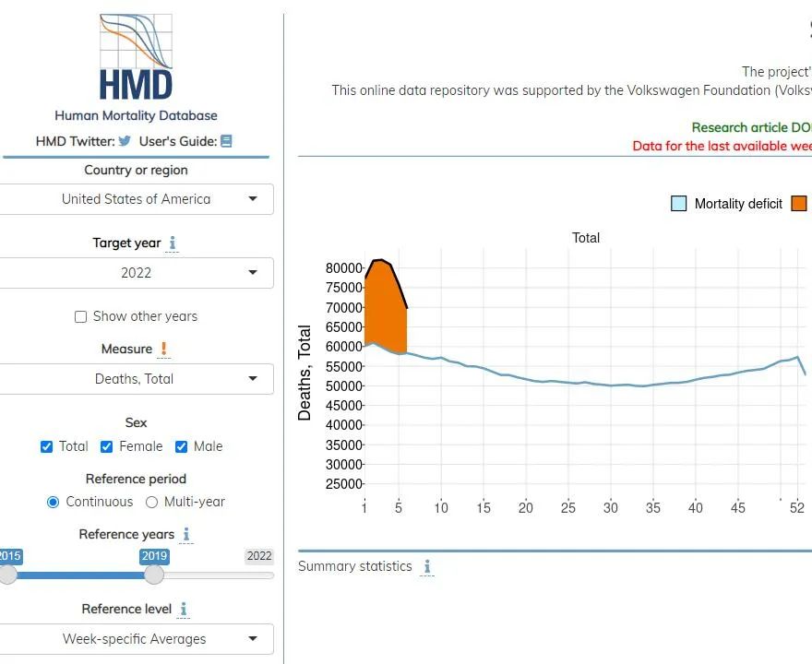This screenshot has height=664, width=812.
Task: Select the Multi-year reference period
Action: click(x=152, y=502)
